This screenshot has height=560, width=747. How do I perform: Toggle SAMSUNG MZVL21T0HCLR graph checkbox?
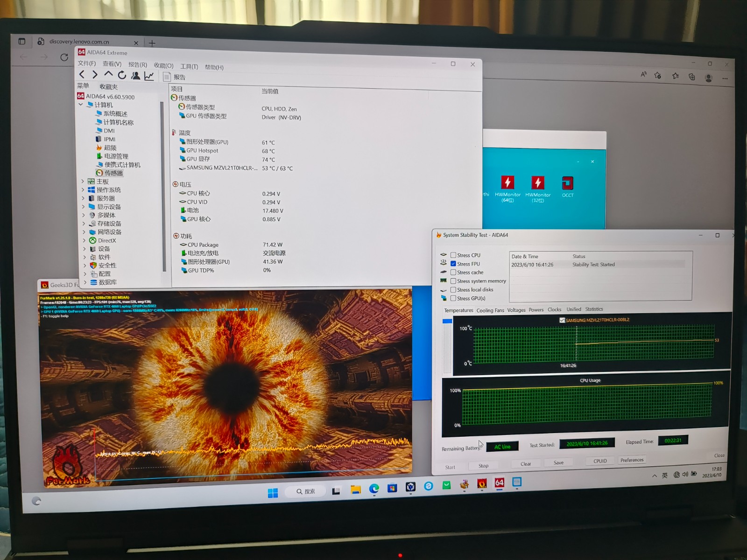(x=562, y=320)
